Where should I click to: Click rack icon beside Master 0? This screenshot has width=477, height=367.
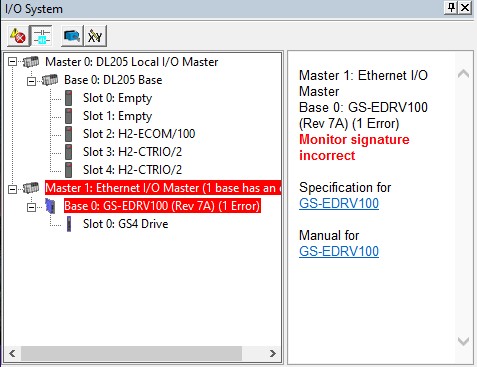tap(31, 62)
